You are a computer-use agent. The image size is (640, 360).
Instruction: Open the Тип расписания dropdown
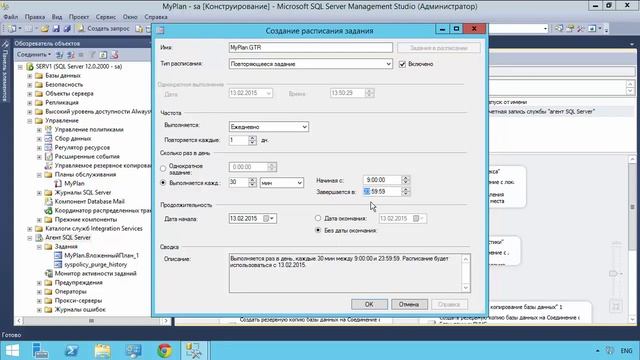coord(311,64)
